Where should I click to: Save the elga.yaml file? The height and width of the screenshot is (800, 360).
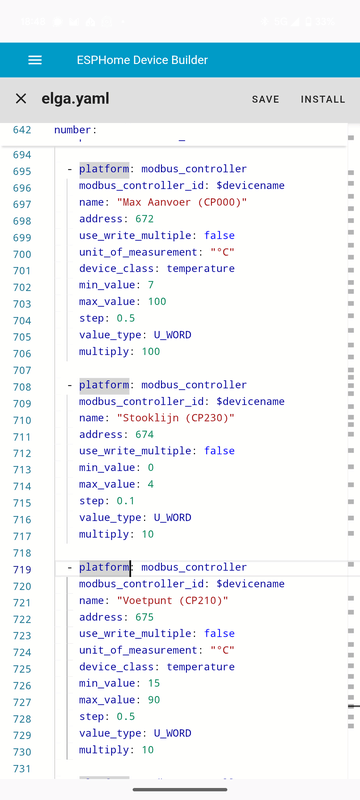tap(265, 99)
